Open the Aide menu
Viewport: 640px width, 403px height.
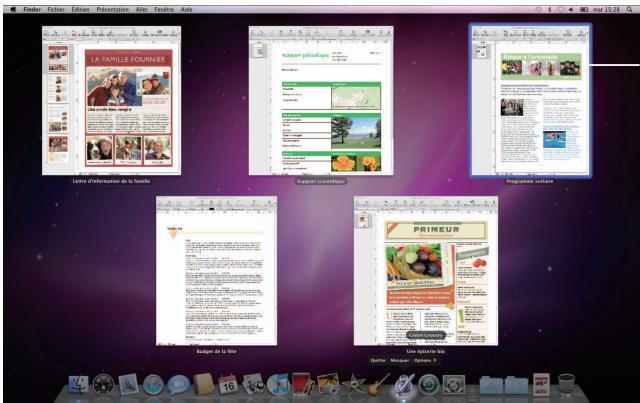187,9
